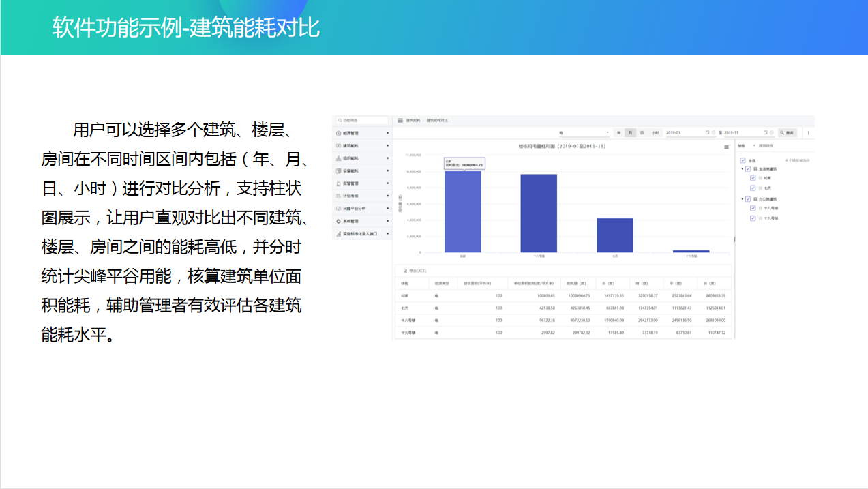Click the 功能筛选 search input field
This screenshot has width=868, height=489.
[x=363, y=120]
